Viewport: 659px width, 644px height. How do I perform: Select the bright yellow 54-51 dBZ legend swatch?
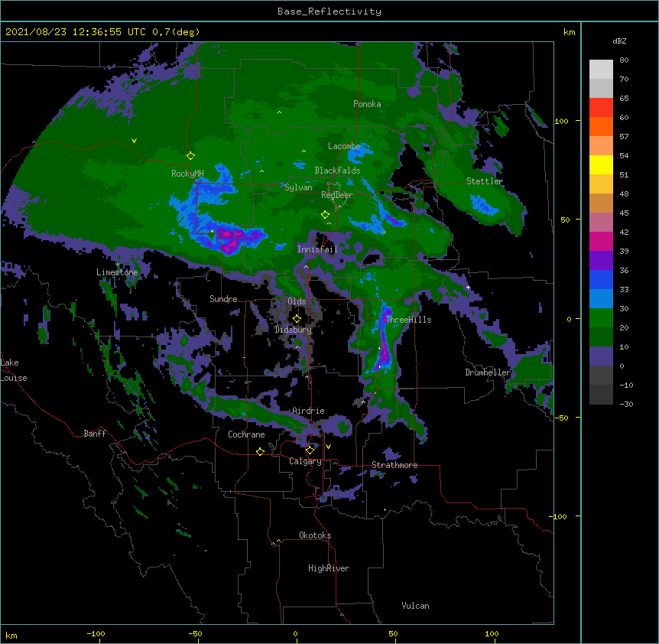[601, 164]
